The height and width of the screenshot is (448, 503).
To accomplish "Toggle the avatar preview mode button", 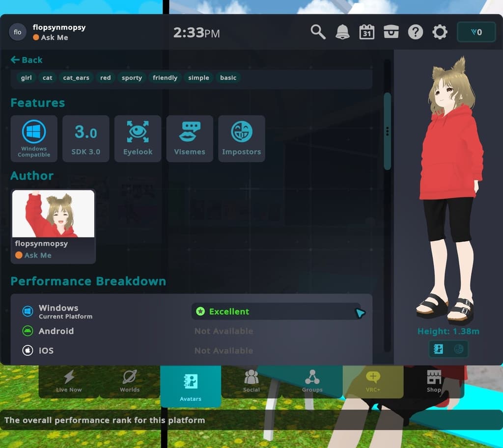I will point(438,349).
